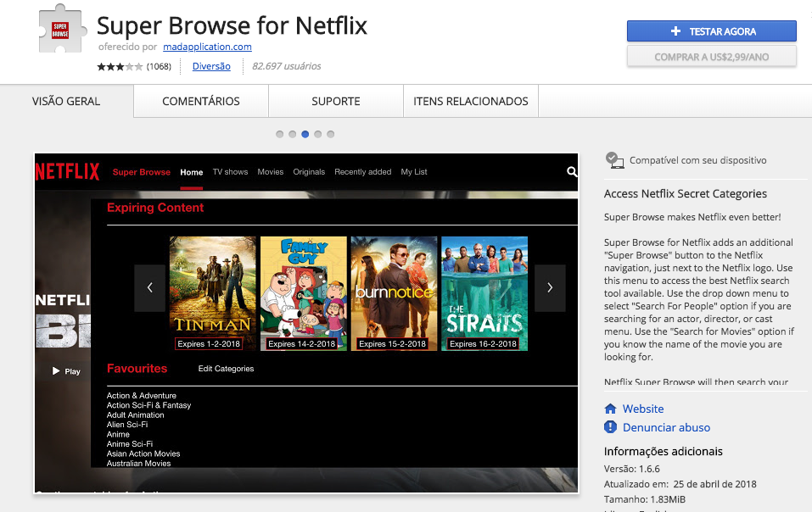Click the Expires 14-2-2018 label

click(302, 344)
